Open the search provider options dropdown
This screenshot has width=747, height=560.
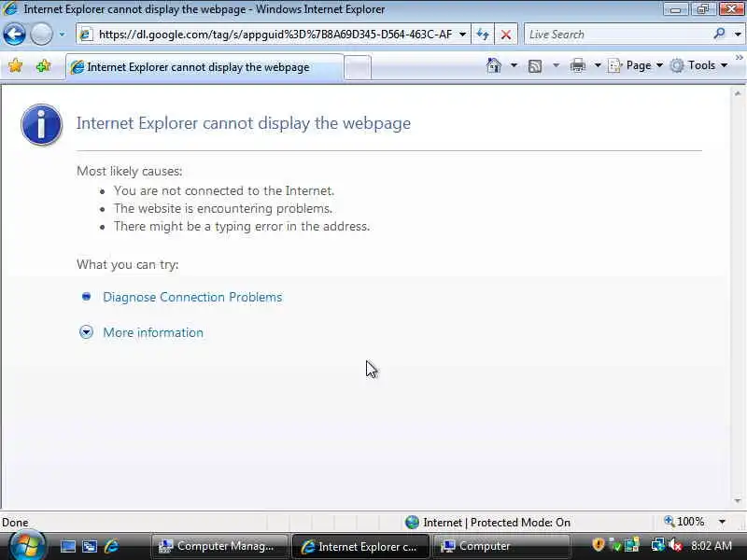738,35
